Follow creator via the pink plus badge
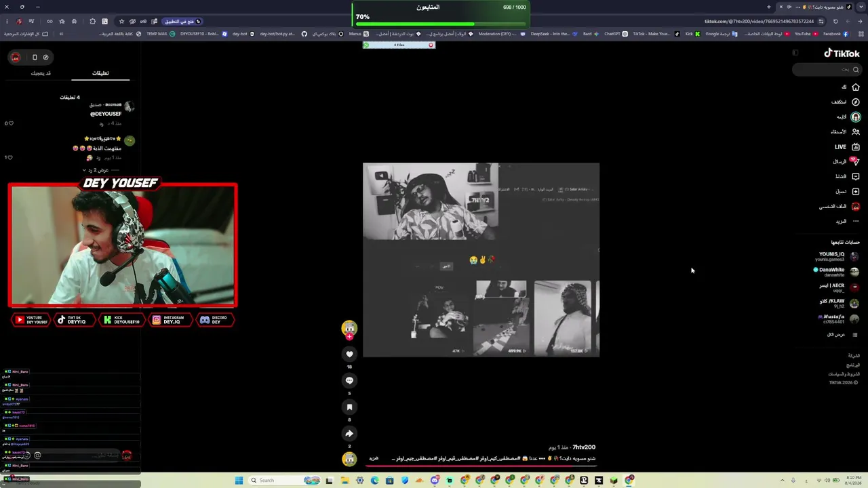 349,337
